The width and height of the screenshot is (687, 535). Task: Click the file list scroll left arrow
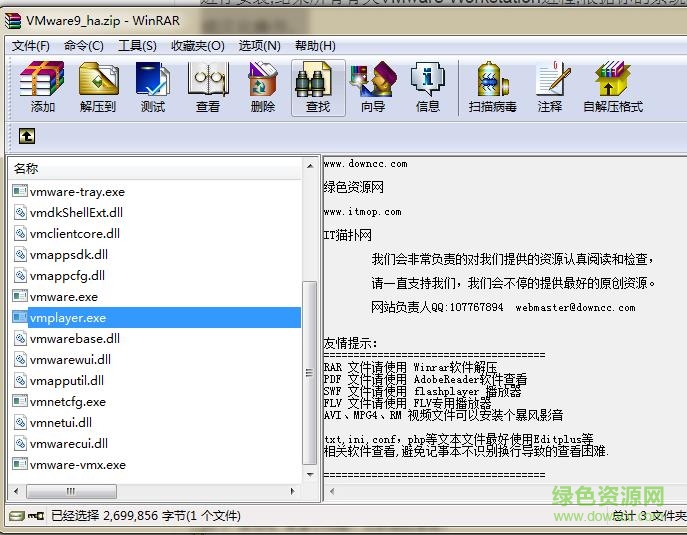click(x=16, y=491)
